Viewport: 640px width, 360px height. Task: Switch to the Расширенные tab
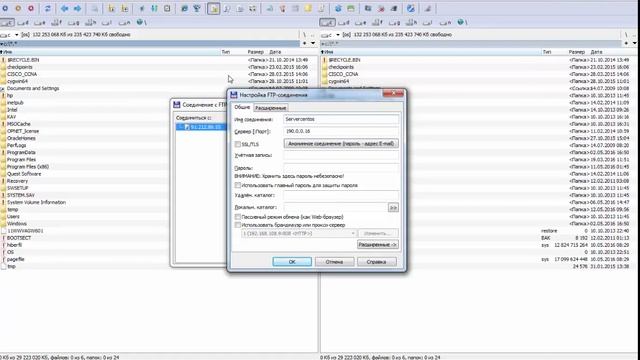(x=270, y=108)
